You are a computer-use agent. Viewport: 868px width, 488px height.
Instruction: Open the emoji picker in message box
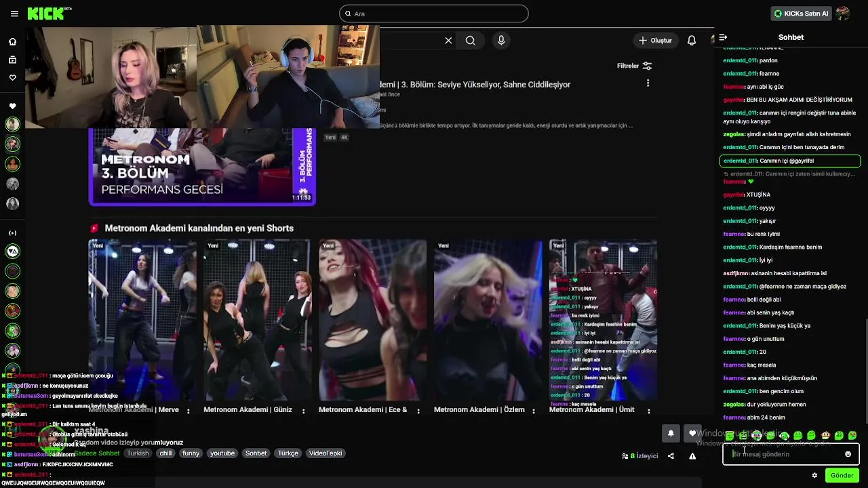pos(848,454)
